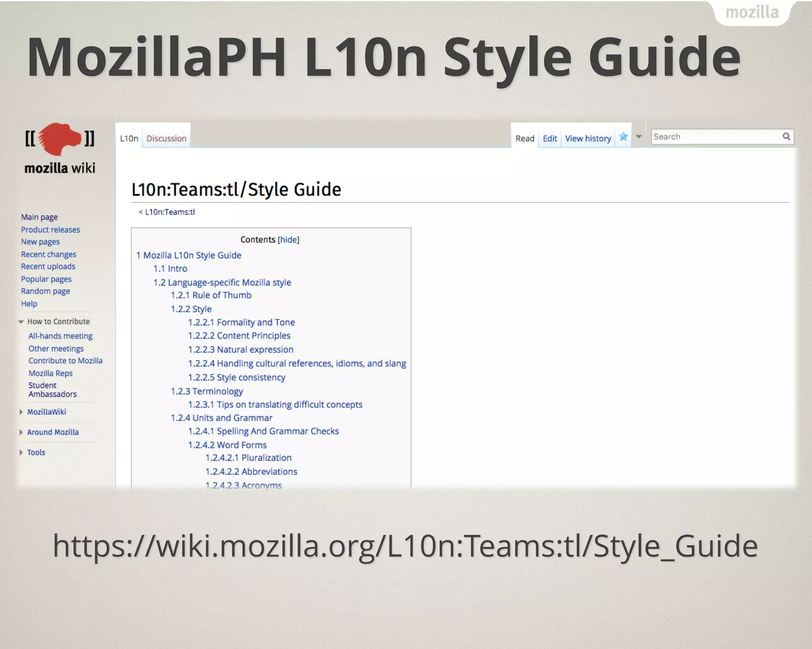Open Mozilla Reps link

50,373
